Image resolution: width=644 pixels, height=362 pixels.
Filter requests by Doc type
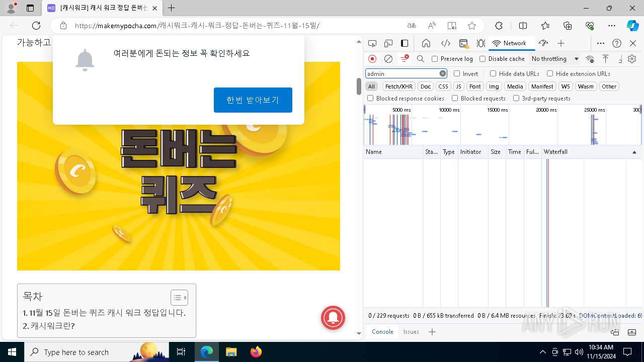pos(426,86)
